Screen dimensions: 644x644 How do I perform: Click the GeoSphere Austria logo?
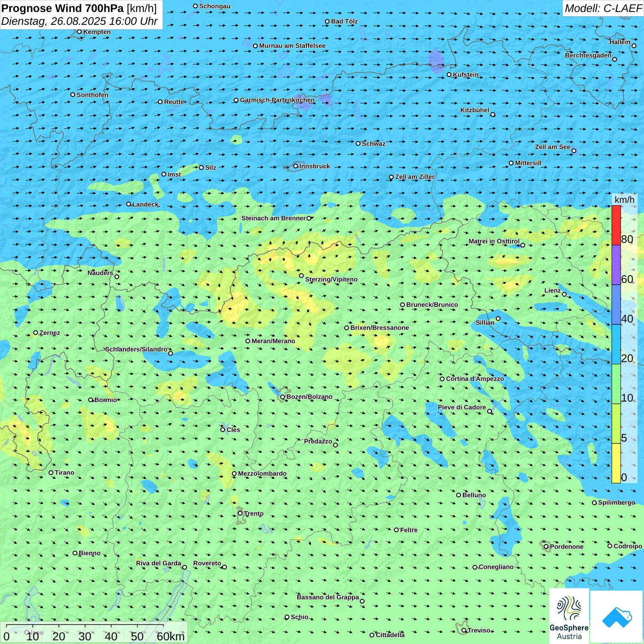coord(569,616)
